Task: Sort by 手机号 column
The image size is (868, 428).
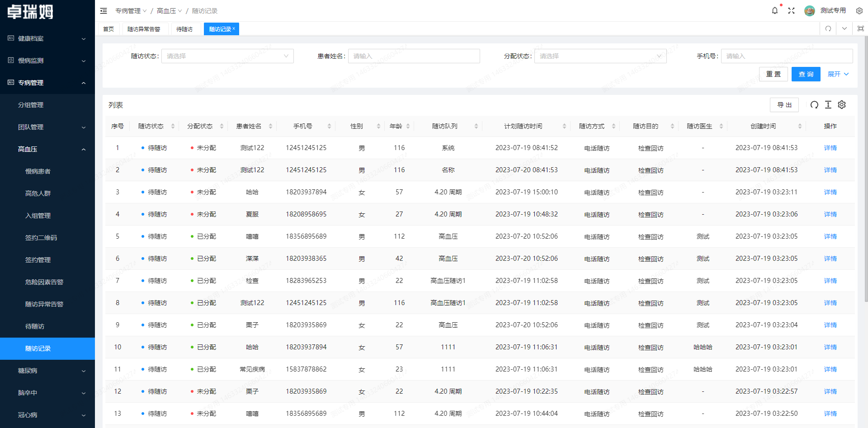Action: tap(329, 126)
